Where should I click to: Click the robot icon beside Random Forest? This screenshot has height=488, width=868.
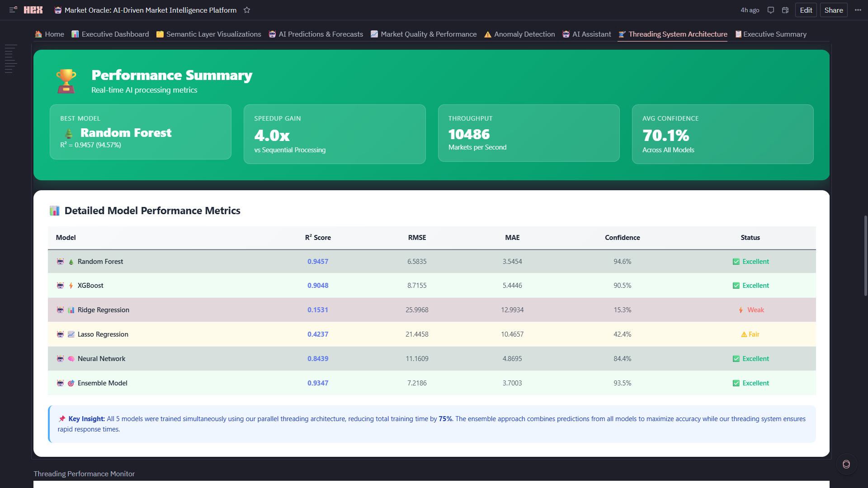pyautogui.click(x=60, y=262)
